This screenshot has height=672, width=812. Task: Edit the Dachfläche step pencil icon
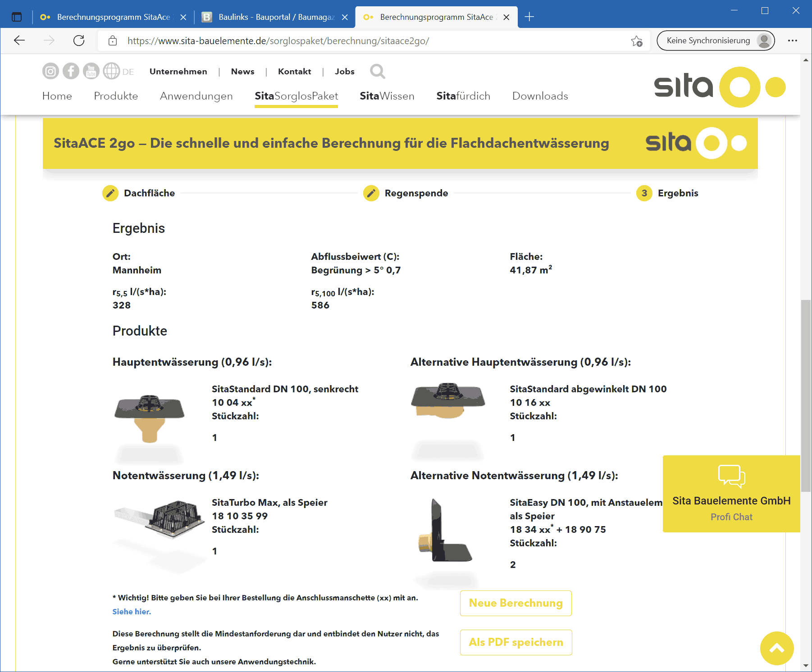pyautogui.click(x=110, y=193)
